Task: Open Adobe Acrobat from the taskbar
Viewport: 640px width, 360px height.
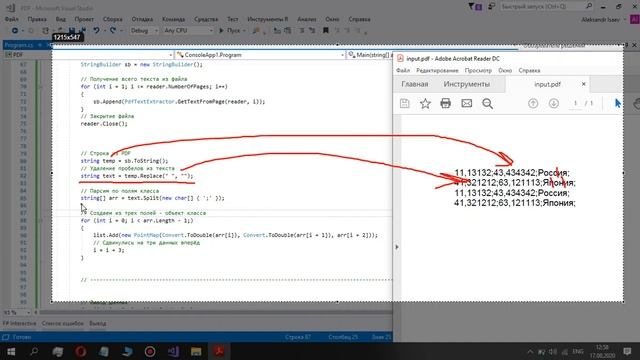Action: pyautogui.click(x=219, y=351)
